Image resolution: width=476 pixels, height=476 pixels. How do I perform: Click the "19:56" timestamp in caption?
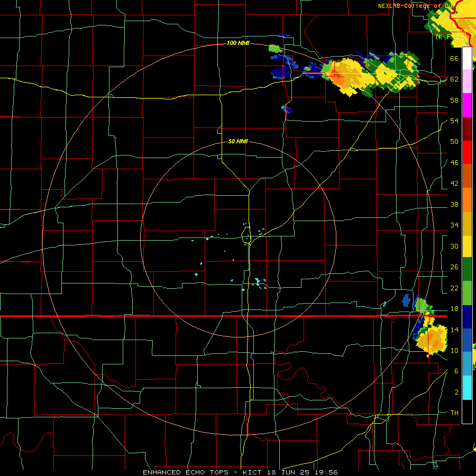[x=327, y=472]
